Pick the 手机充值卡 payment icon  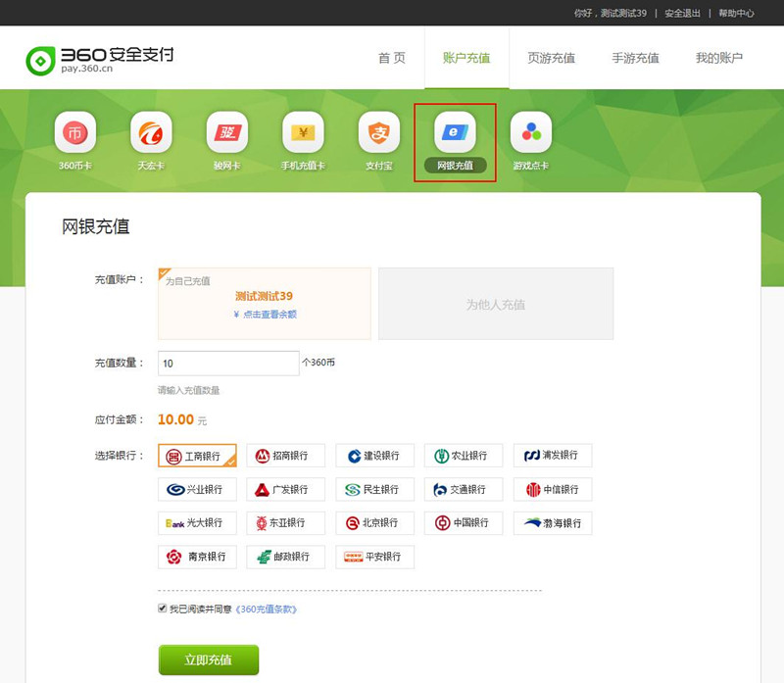pyautogui.click(x=303, y=132)
